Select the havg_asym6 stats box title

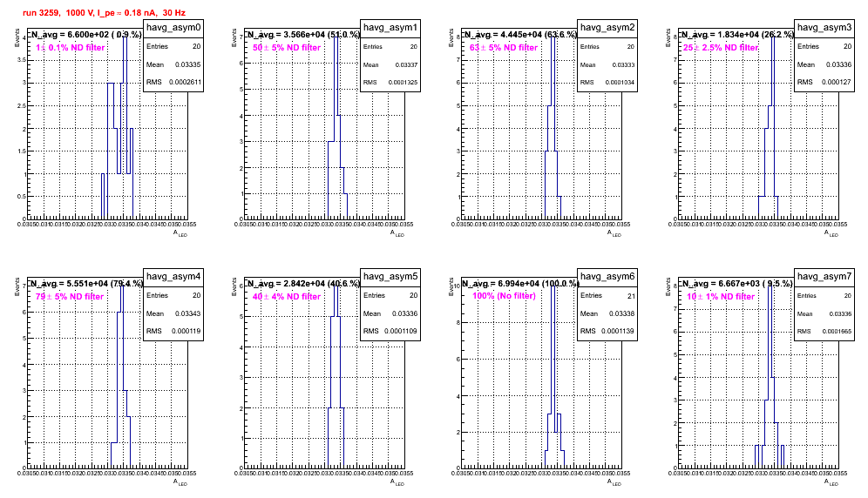tap(607, 277)
